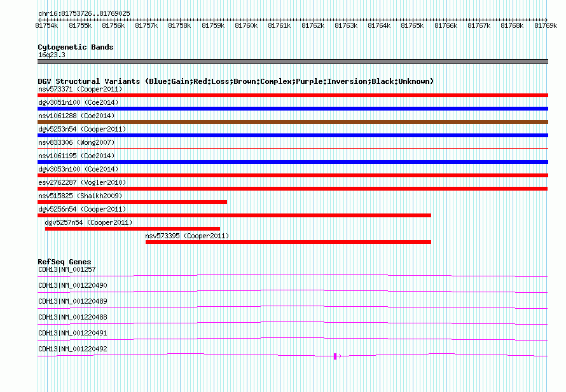The height and width of the screenshot is (392, 566).
Task: Click the 81757k ruler position
Action: pyautogui.click(x=146, y=25)
